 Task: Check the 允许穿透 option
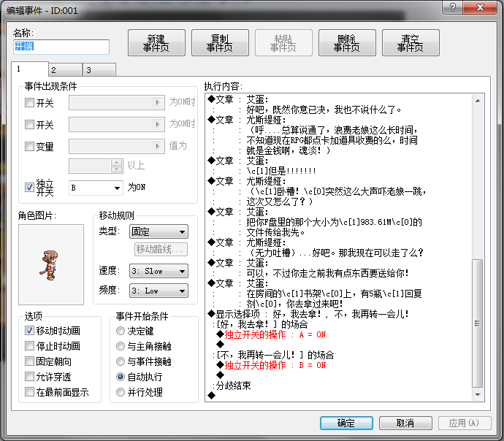(x=29, y=377)
